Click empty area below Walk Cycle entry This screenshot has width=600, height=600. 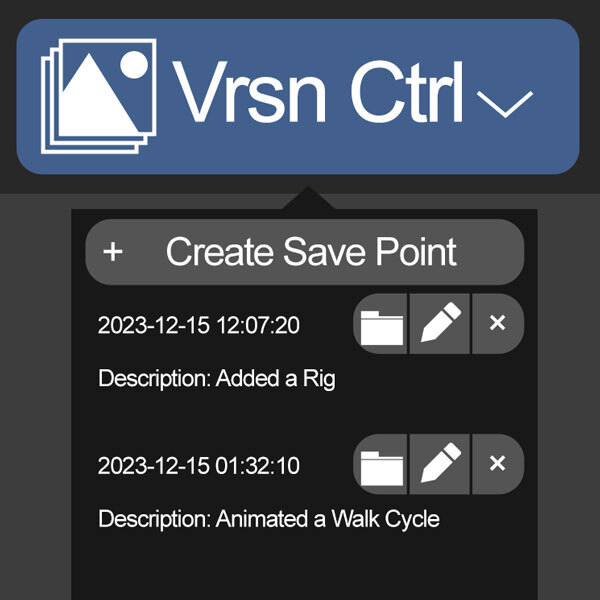pos(305,566)
